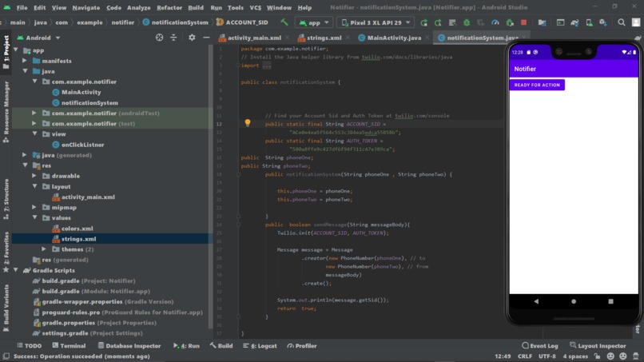The width and height of the screenshot is (644, 362).
Task: Expand the drawable folder
Action: tap(34, 176)
